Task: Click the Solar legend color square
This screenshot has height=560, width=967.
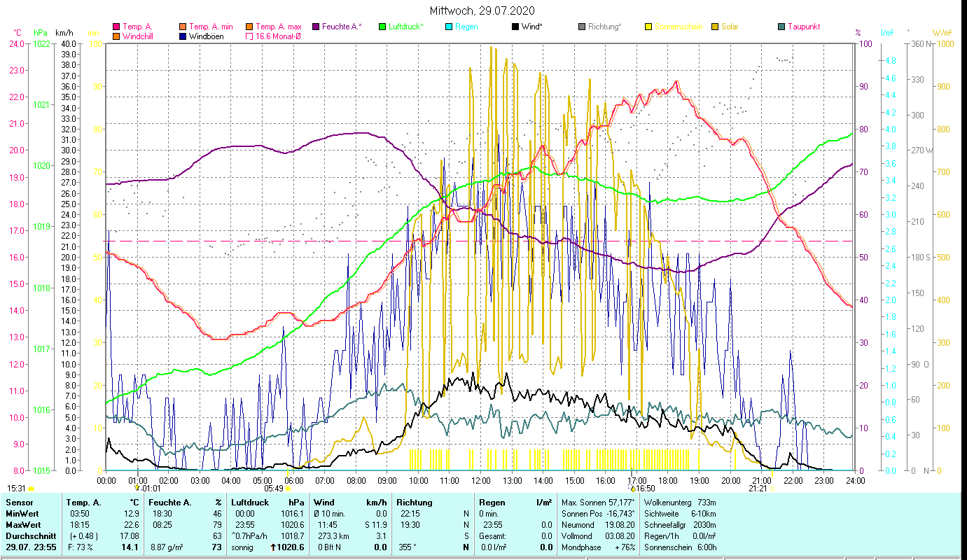Action: coord(715,27)
